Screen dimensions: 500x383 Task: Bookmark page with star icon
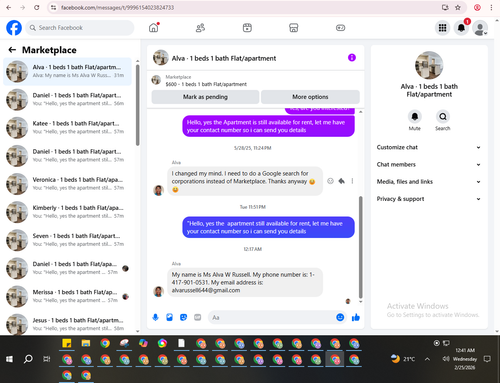click(458, 7)
